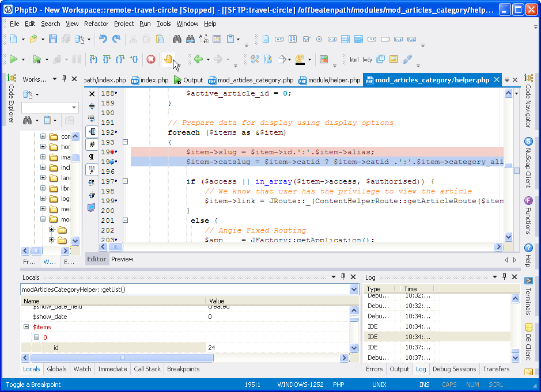
Task: Switch to the Preview editor view
Action: click(122, 259)
